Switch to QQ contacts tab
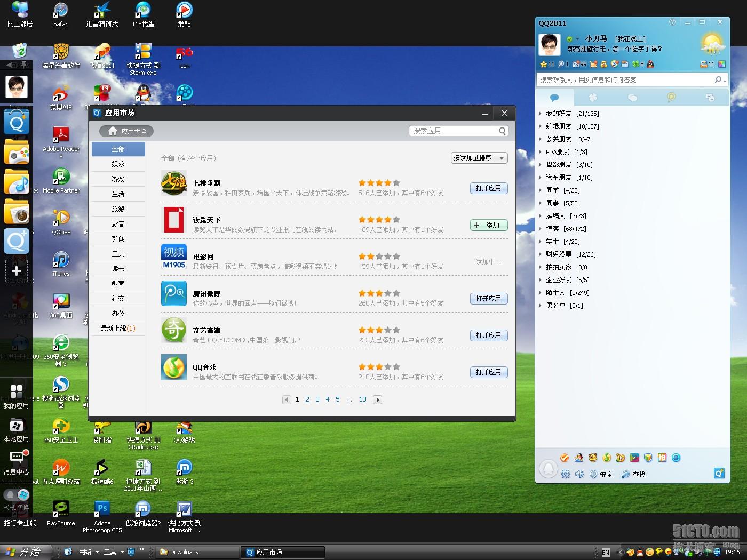 [554, 98]
